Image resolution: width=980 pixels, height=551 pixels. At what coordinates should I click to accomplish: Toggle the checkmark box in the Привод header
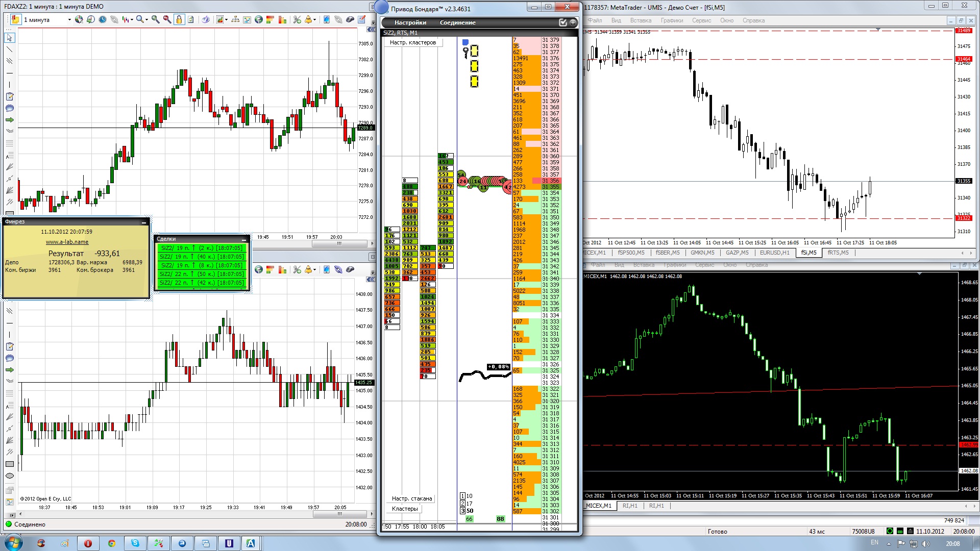pos(562,22)
